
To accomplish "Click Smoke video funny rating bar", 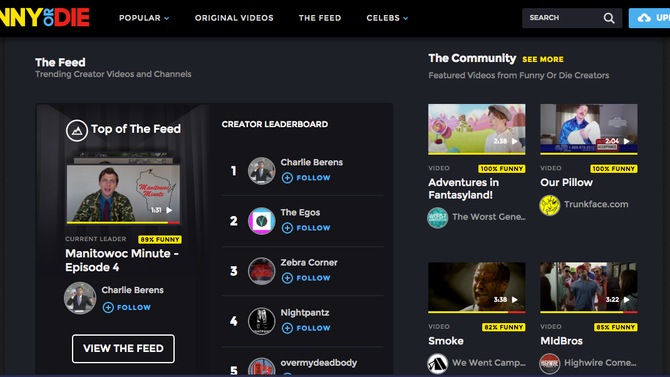I will pyautogui.click(x=477, y=312).
